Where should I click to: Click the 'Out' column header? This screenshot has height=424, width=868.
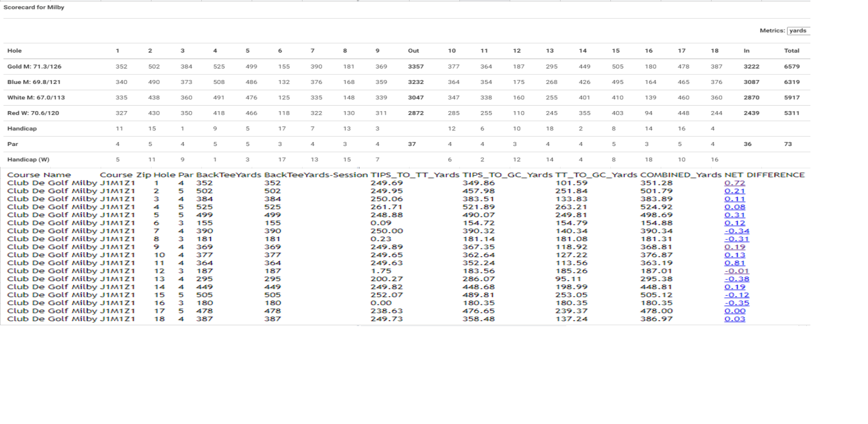click(414, 51)
